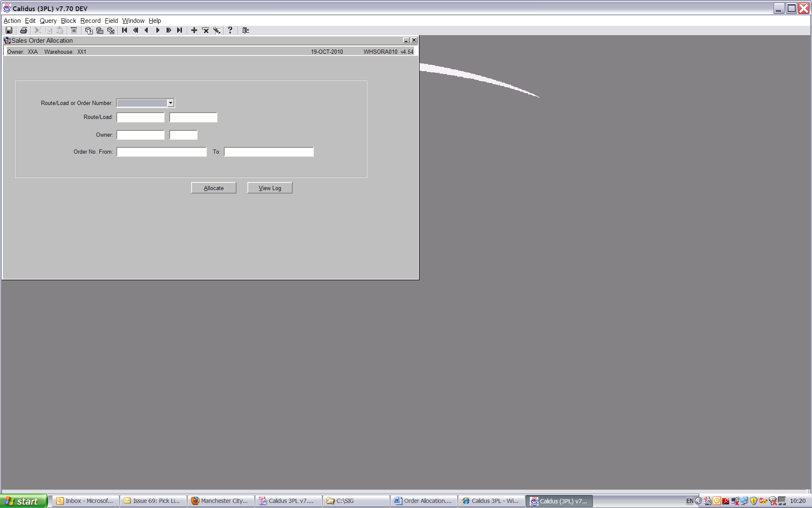Jump to the last record

click(x=179, y=30)
